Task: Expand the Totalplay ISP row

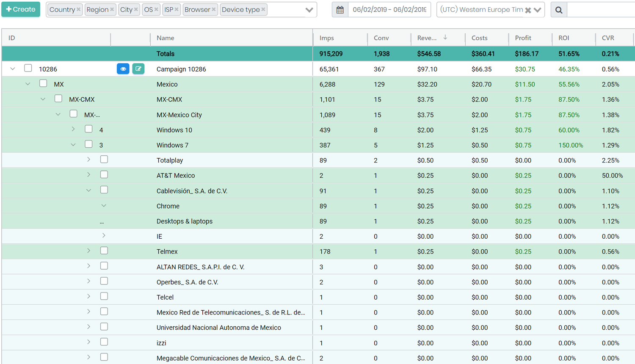Action: pos(88,160)
